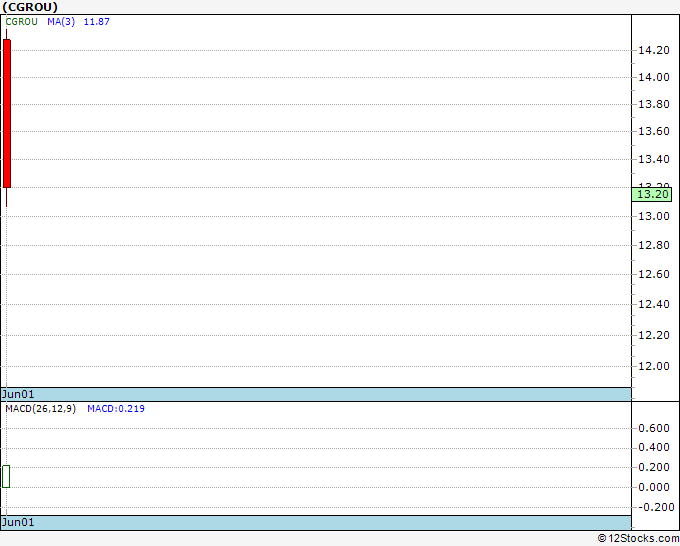The width and height of the screenshot is (680, 546).
Task: Click the MA(3) indicator label
Action: [61, 22]
